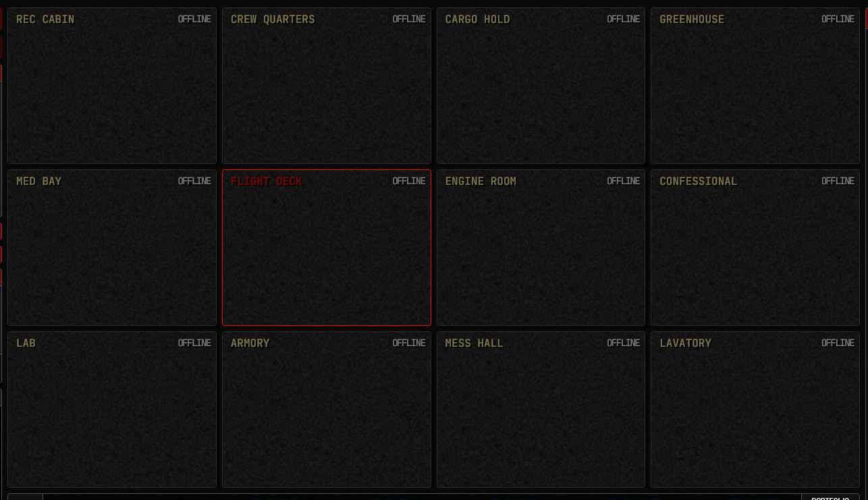Open the CREW QUARTERS camera feed
The image size is (868, 500).
(327, 86)
